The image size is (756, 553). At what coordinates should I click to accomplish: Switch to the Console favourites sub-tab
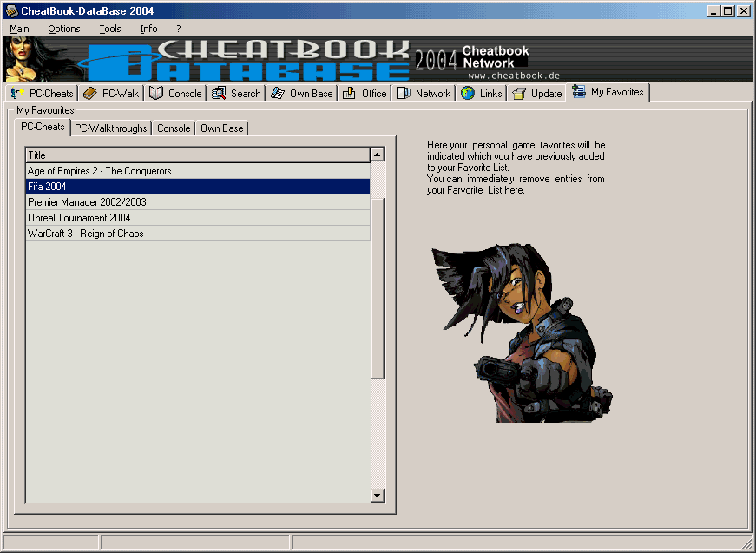[x=174, y=128]
